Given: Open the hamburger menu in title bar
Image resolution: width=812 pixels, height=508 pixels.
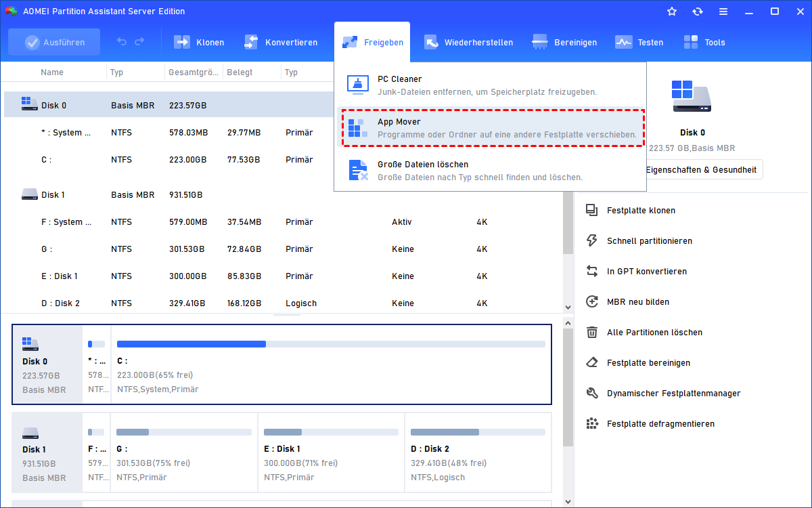Looking at the screenshot, I should click(723, 12).
